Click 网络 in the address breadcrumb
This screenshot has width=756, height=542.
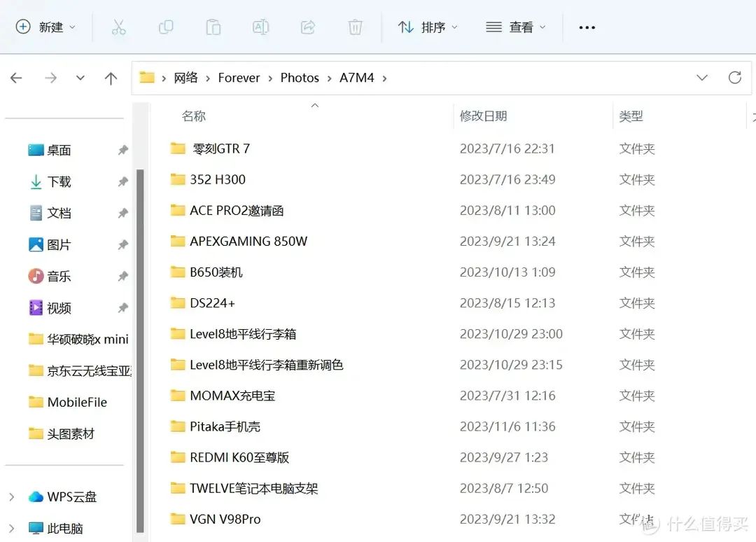[x=185, y=78]
